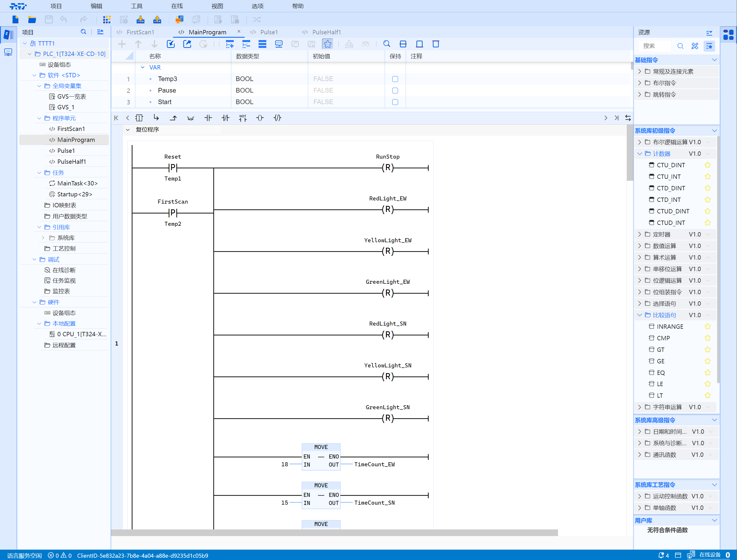The width and height of the screenshot is (737, 560).
Task: Favorite the CTU_DINT instruction star
Action: [x=708, y=165]
